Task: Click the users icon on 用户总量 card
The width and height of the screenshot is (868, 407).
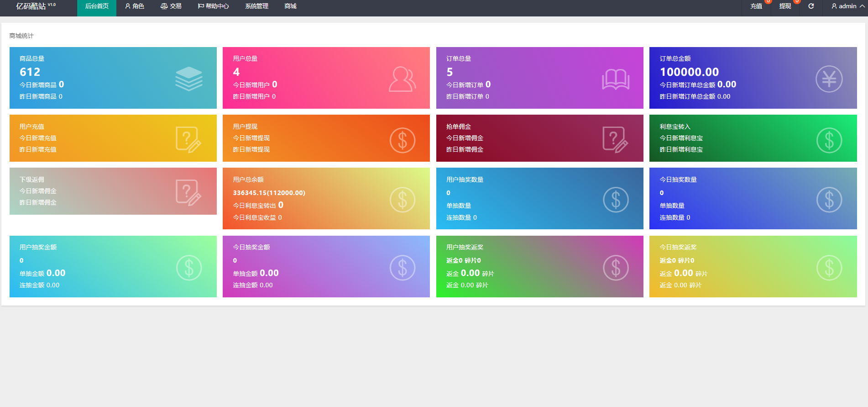Action: point(402,79)
